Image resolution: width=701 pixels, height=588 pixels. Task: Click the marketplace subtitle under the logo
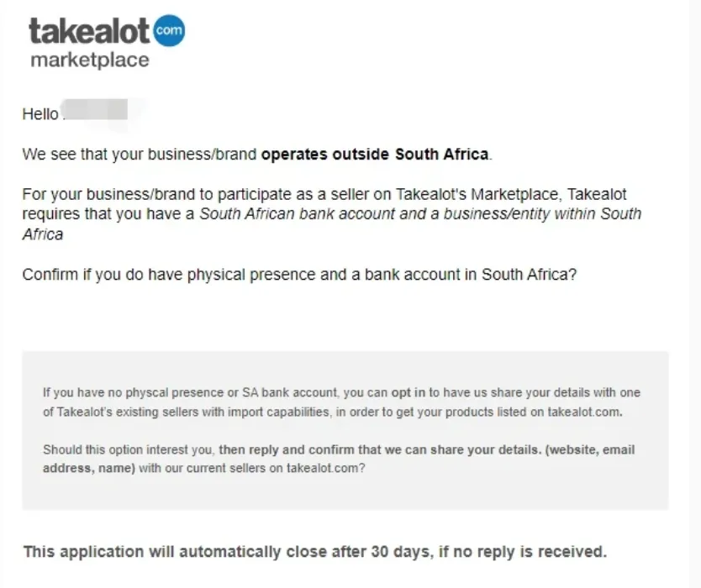click(90, 60)
